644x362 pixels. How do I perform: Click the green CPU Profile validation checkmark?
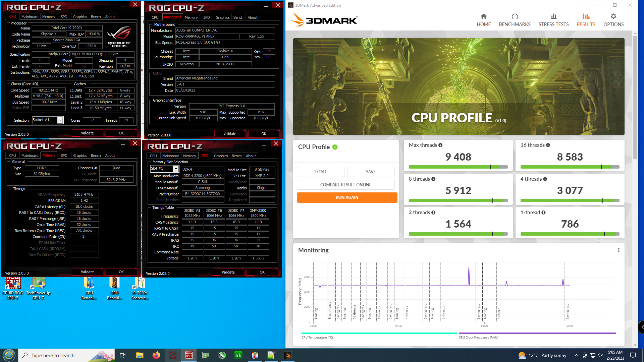pos(335,147)
